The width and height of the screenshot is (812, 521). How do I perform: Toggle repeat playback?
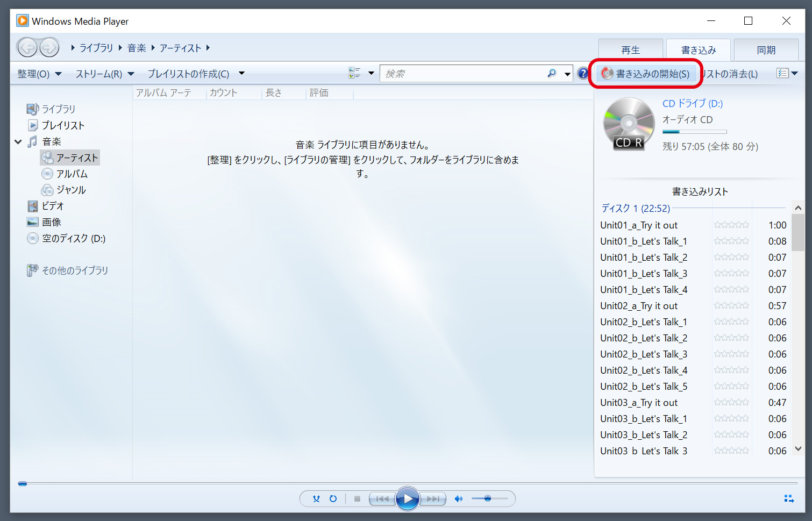[333, 499]
